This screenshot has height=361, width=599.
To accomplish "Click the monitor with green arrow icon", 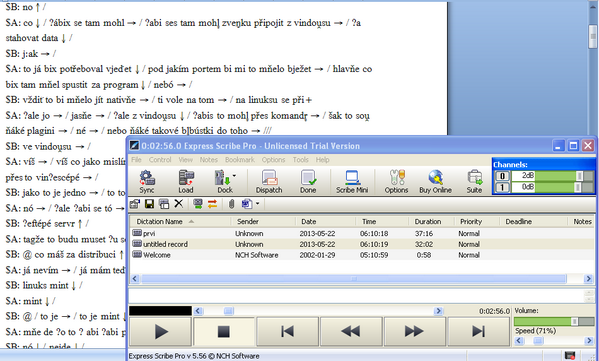I will 198,204.
